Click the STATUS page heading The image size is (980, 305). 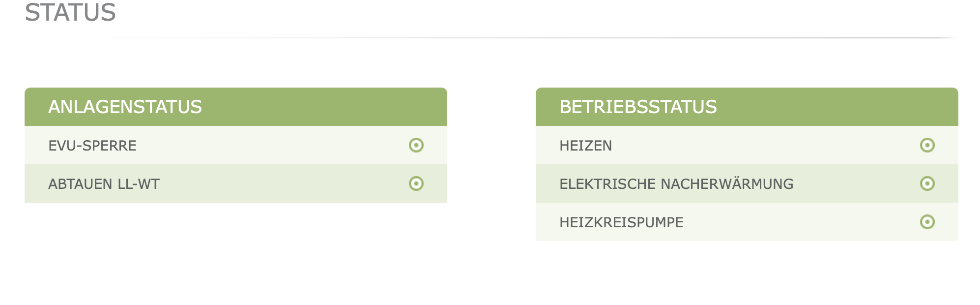[x=70, y=12]
